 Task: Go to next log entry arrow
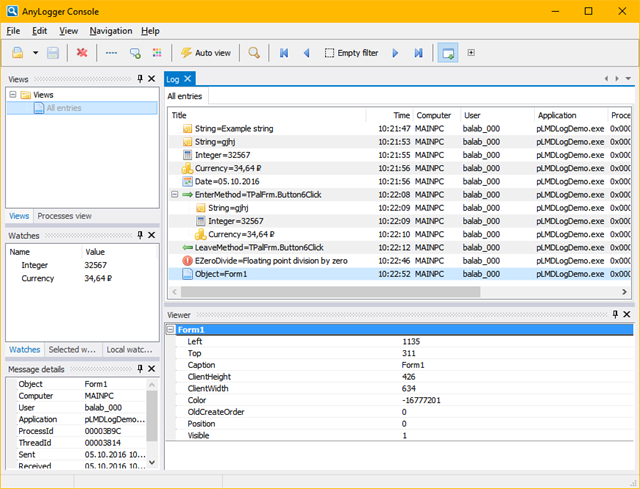pos(396,52)
